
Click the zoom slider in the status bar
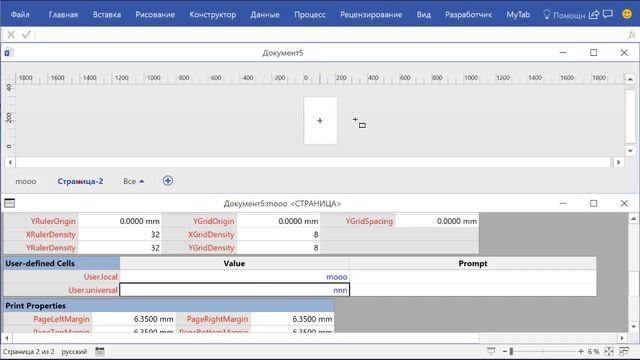pos(543,351)
